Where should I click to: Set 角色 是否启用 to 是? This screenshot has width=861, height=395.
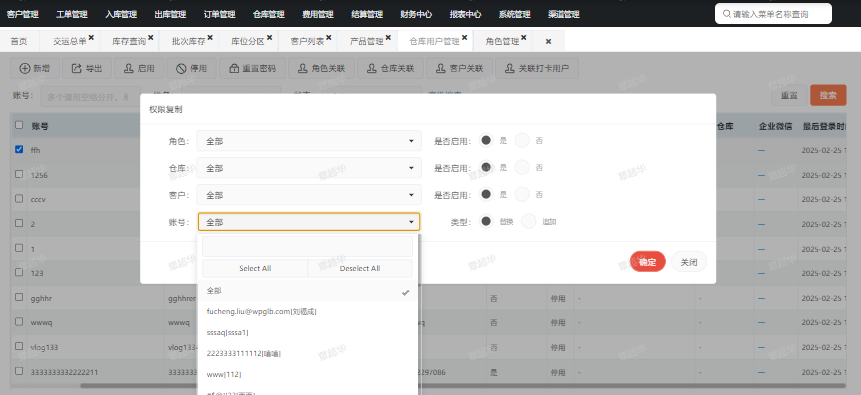(486, 141)
